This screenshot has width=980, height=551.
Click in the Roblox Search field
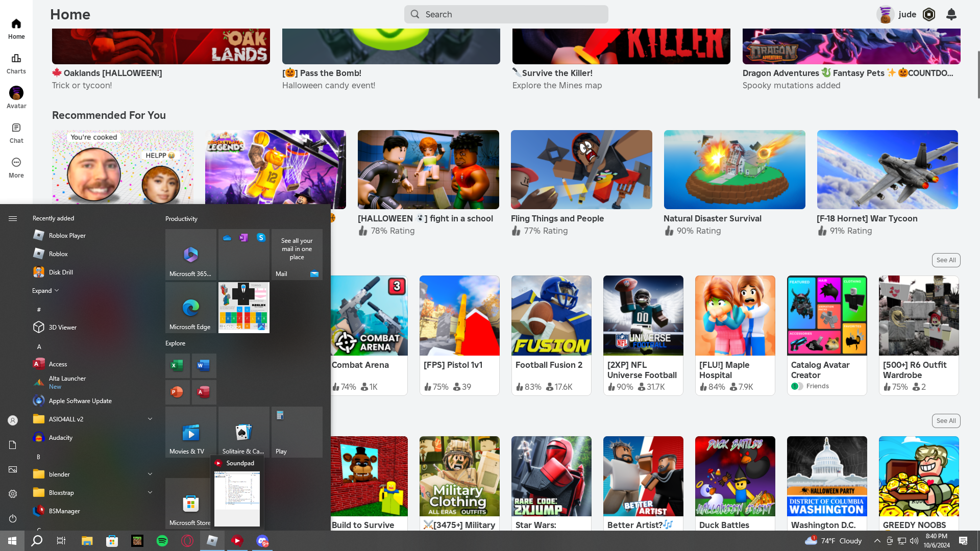pos(505,14)
